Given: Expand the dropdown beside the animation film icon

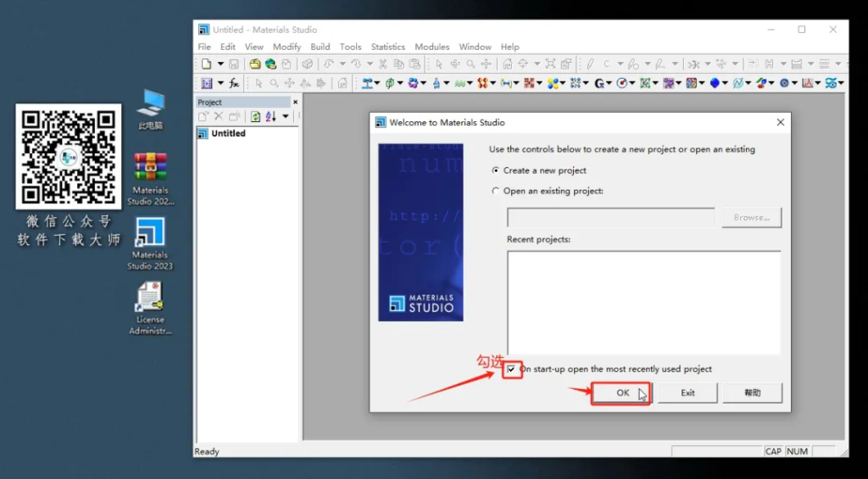Looking at the screenshot, I should [x=220, y=83].
